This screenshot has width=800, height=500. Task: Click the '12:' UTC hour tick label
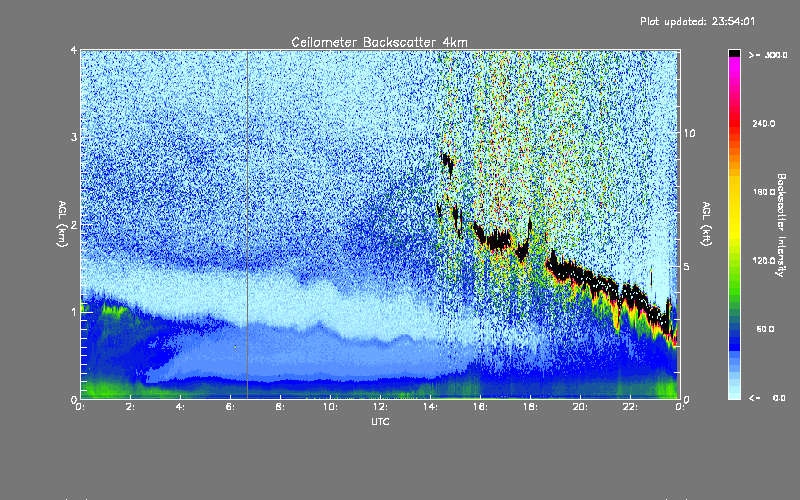[381, 407]
